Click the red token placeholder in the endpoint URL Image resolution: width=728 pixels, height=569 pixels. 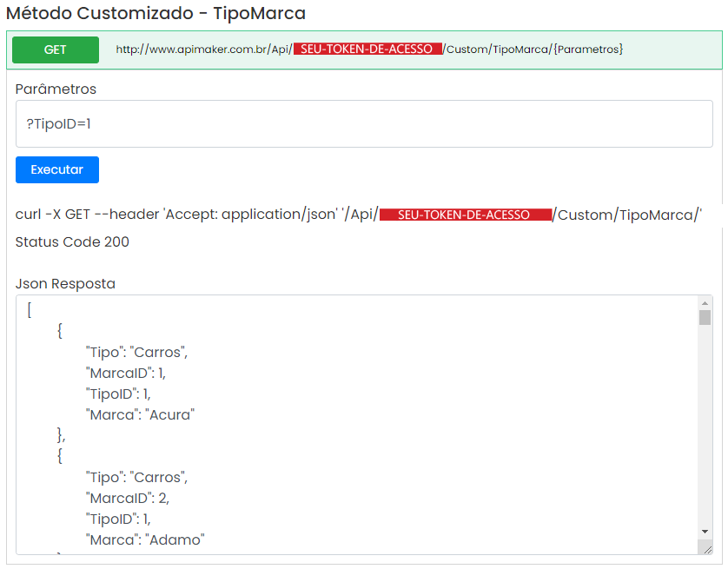(367, 50)
